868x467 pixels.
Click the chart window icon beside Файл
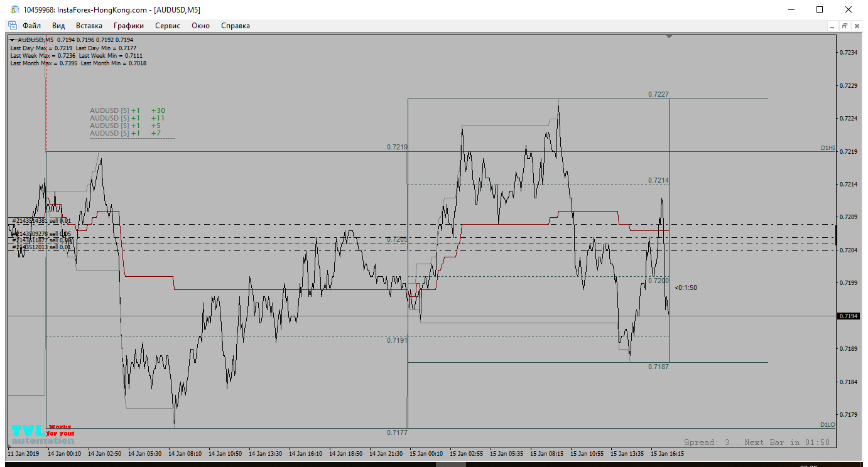[12, 26]
